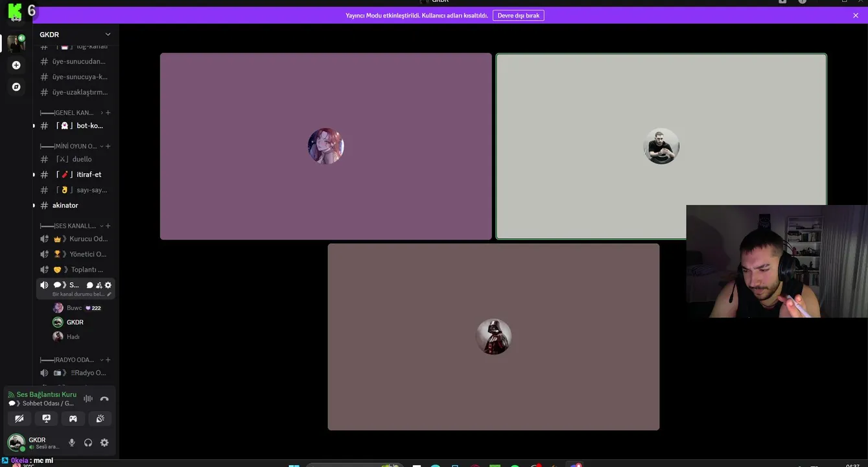868x467 pixels.
Task: Open the üye-sunucudan text channel
Action: coord(76,62)
